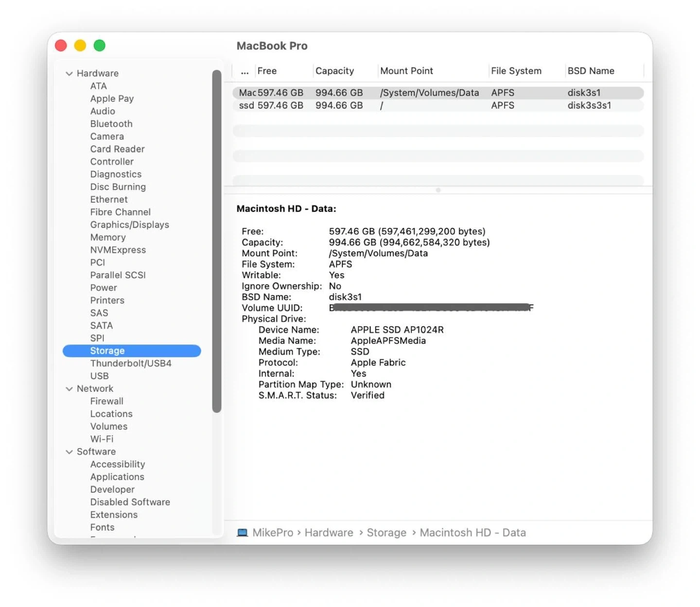Image resolution: width=700 pixels, height=607 pixels.
Task: Click the Mount Point column header
Action: (x=406, y=71)
